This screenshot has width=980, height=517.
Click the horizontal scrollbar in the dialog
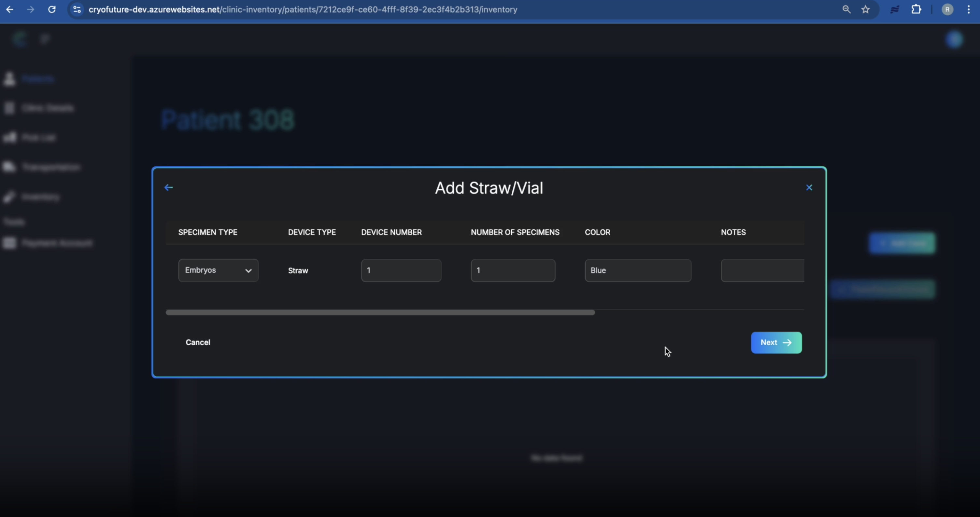click(x=380, y=312)
